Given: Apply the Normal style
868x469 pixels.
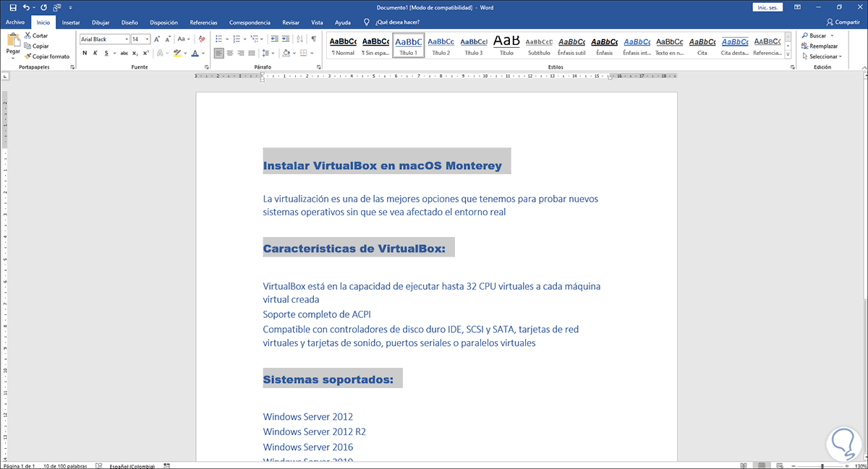Looking at the screenshot, I should point(343,46).
